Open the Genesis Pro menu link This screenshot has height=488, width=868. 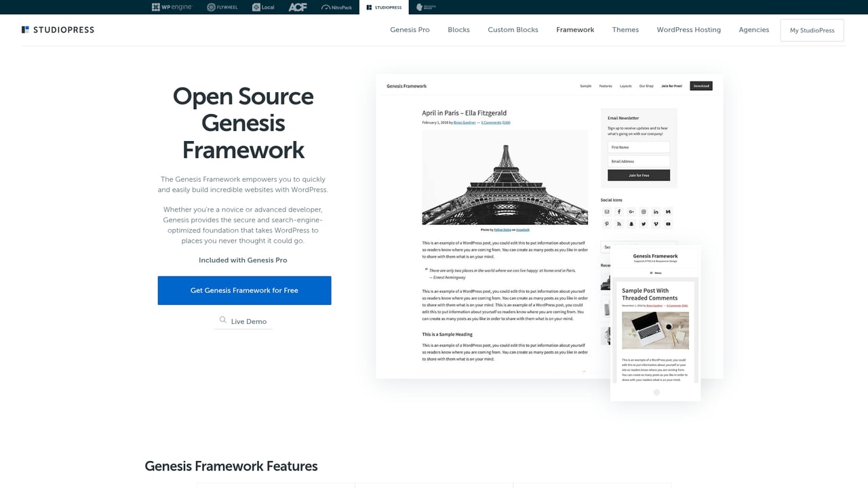pyautogui.click(x=410, y=30)
